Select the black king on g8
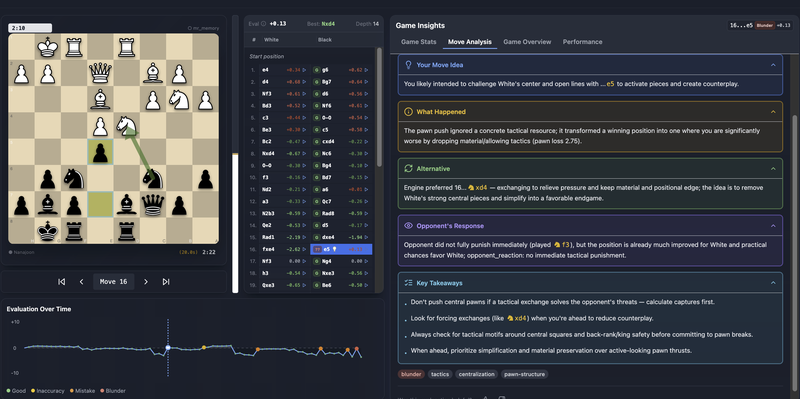Screen dimensions: 800x399 click(48, 231)
